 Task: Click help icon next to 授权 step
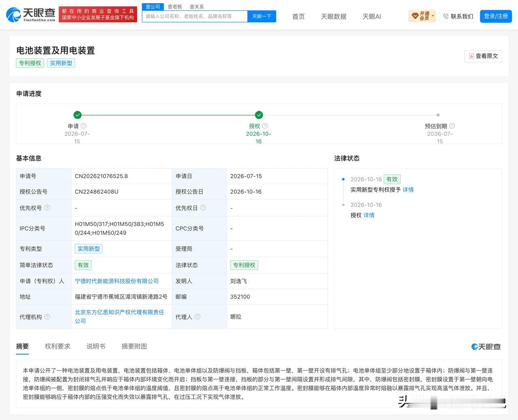265,126
